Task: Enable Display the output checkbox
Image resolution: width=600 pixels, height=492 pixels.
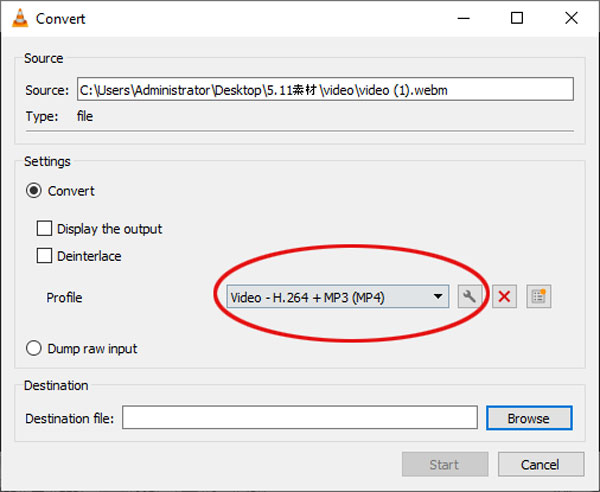Action: coord(44,228)
